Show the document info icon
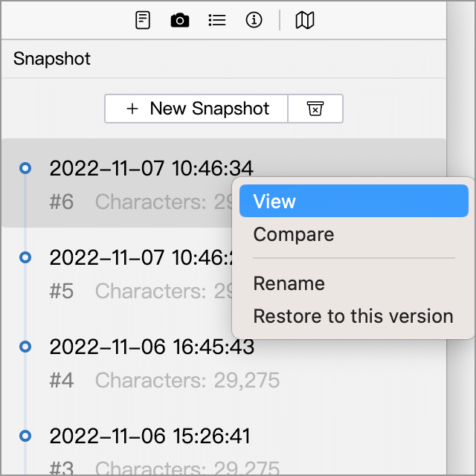This screenshot has height=476, width=476. (254, 20)
